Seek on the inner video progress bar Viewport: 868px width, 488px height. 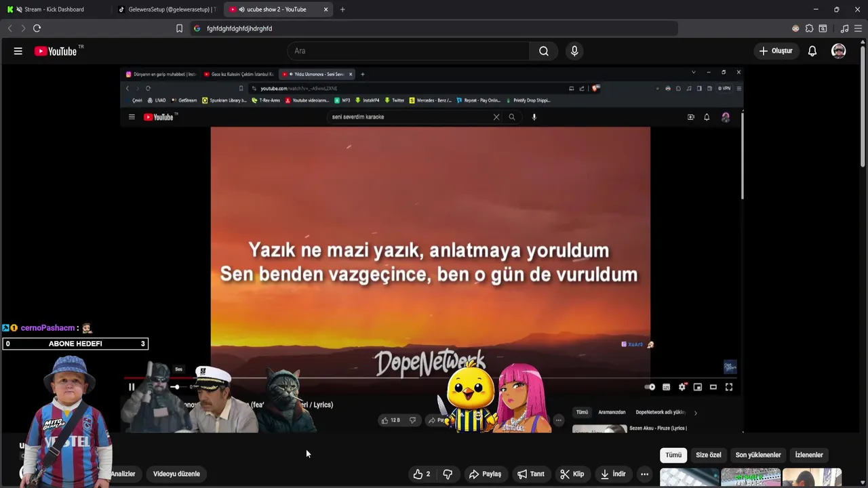[431, 378]
